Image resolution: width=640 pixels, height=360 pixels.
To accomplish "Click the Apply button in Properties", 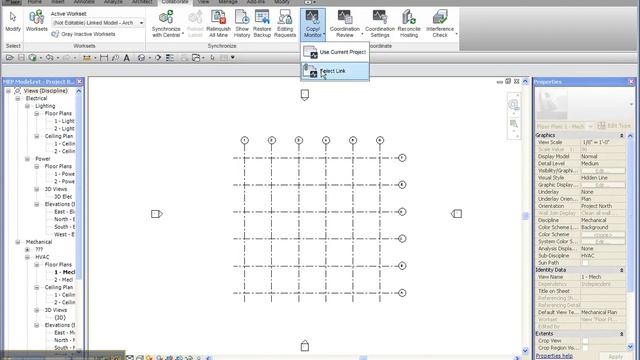I will point(615,356).
